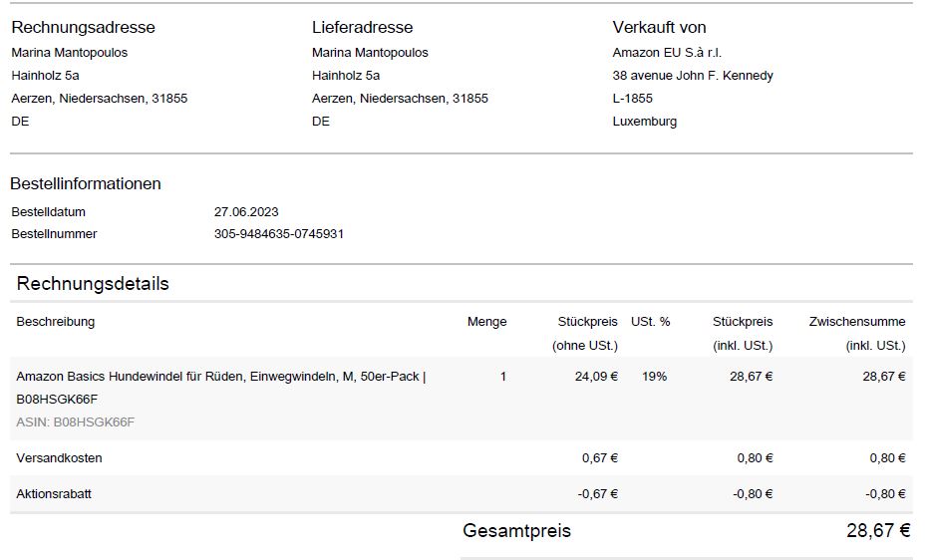Viewport: 928px width, 560px height.
Task: Select the Lieferadresse heading
Action: pyautogui.click(x=362, y=27)
